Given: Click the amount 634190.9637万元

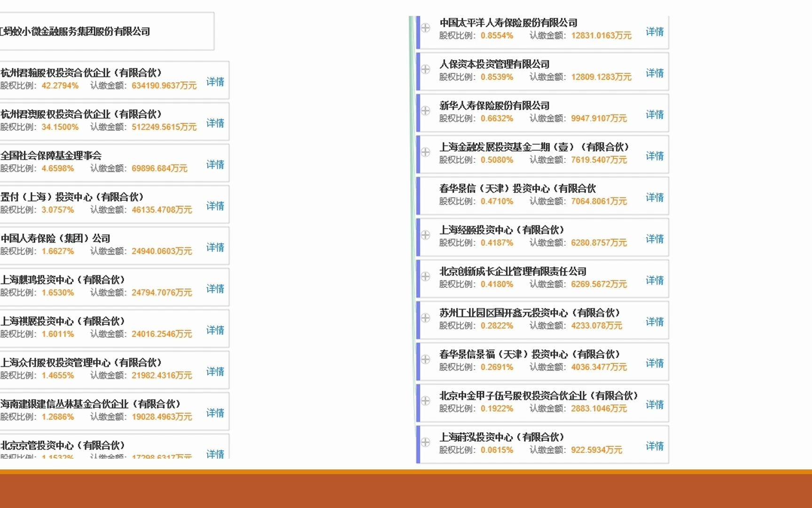Looking at the screenshot, I should (164, 86).
